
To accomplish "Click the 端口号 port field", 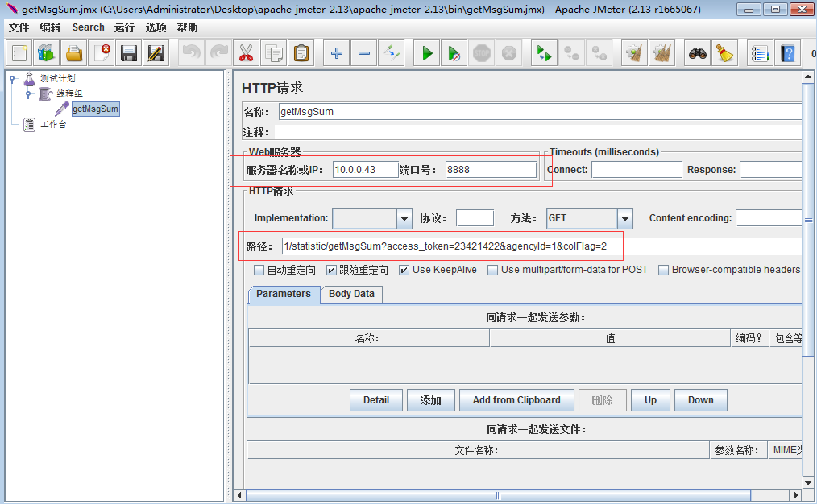I will 491,170.
